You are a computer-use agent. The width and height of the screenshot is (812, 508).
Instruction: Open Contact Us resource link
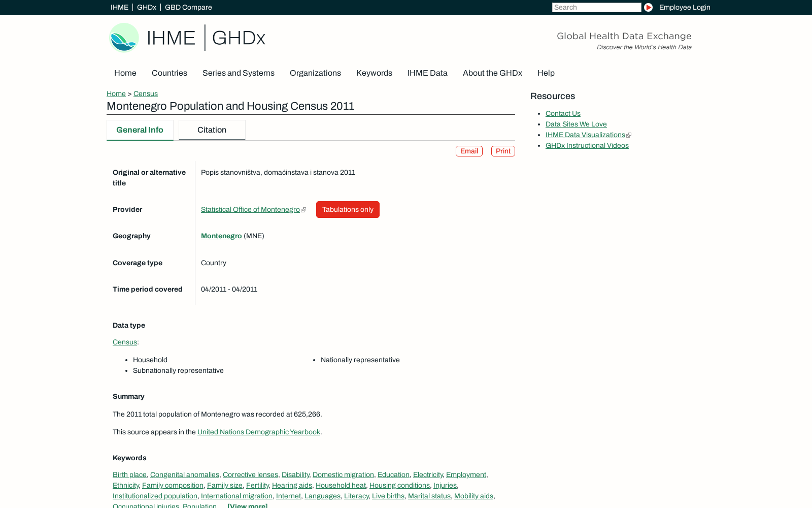[563, 113]
